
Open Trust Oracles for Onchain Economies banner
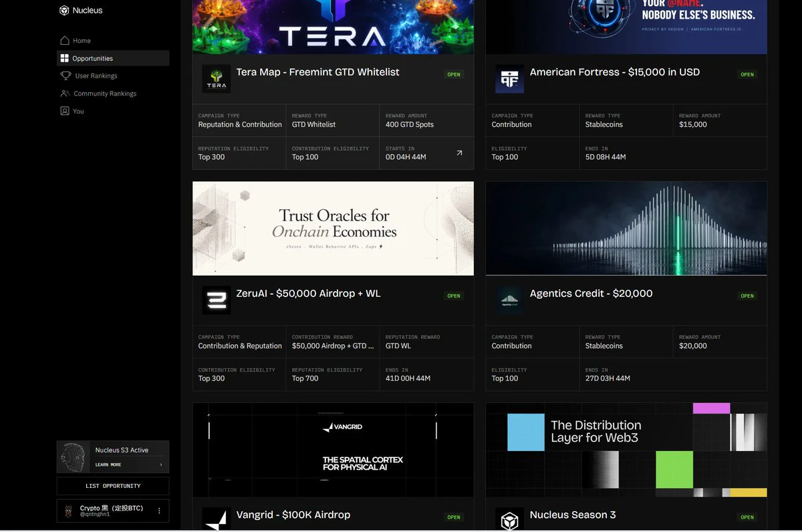(x=333, y=229)
